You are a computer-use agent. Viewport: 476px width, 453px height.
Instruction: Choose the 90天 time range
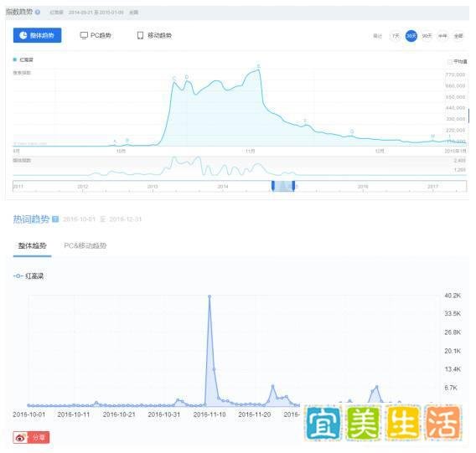tap(427, 36)
